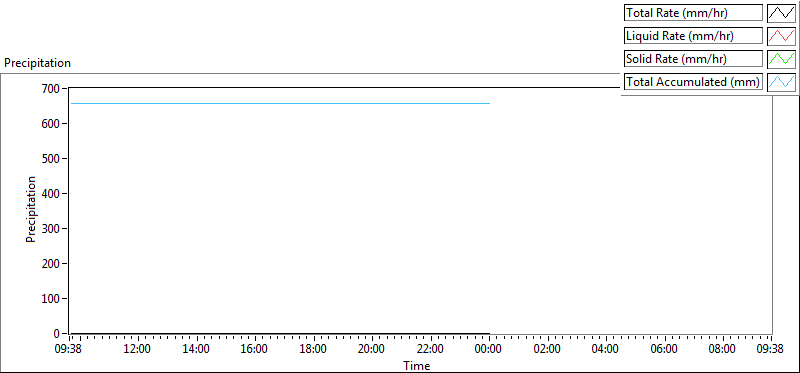This screenshot has width=800, height=373.
Task: Click the 04:00 x-axis time label
Action: click(606, 350)
